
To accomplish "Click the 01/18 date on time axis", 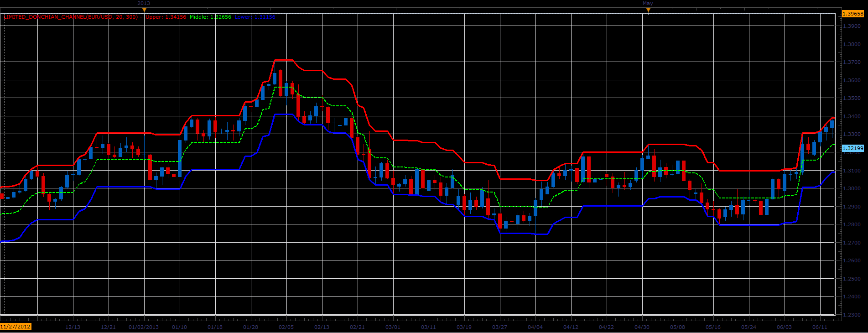I will click(215, 327).
